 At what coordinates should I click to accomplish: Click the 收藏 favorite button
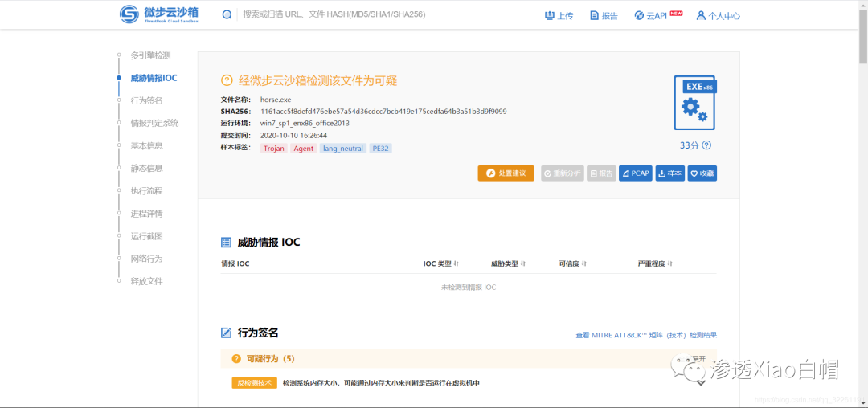point(702,173)
